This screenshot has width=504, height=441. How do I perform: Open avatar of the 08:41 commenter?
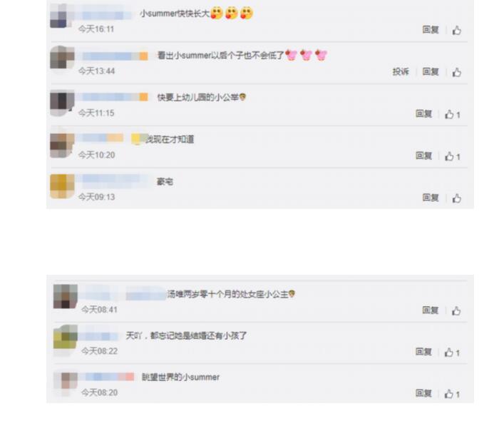click(66, 296)
